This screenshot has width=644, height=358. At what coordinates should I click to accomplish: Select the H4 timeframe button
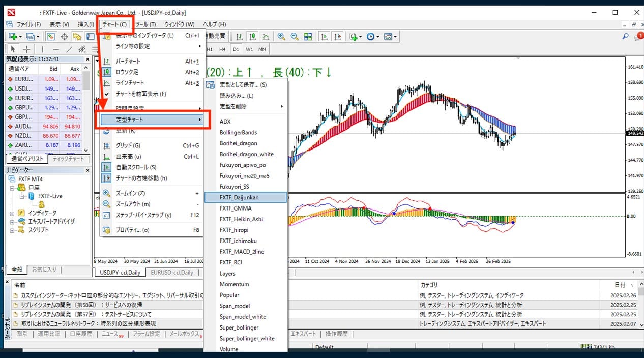click(222, 49)
